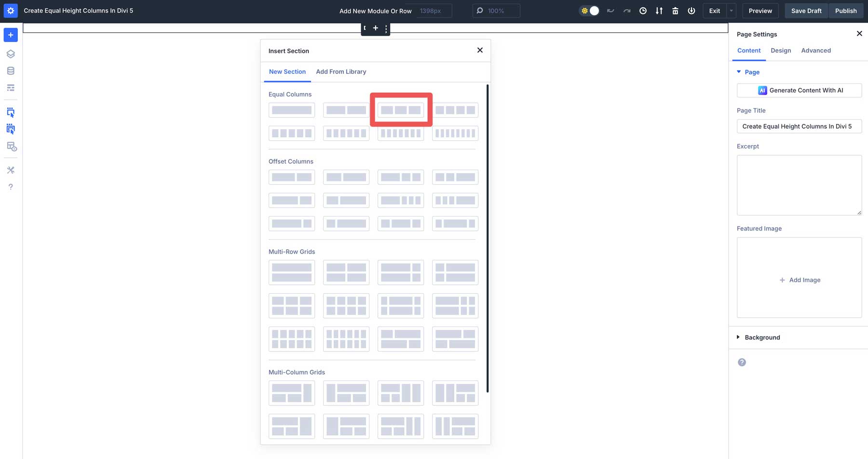Image resolution: width=868 pixels, height=459 pixels.
Task: Click the magnifying glass zoom control
Action: tap(479, 10)
